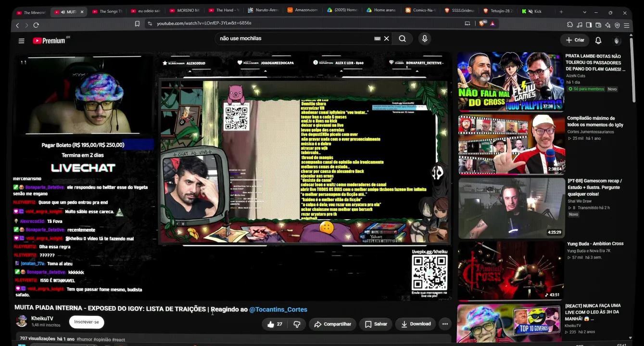Open the tab search dropdown chevron

click(x=584, y=12)
